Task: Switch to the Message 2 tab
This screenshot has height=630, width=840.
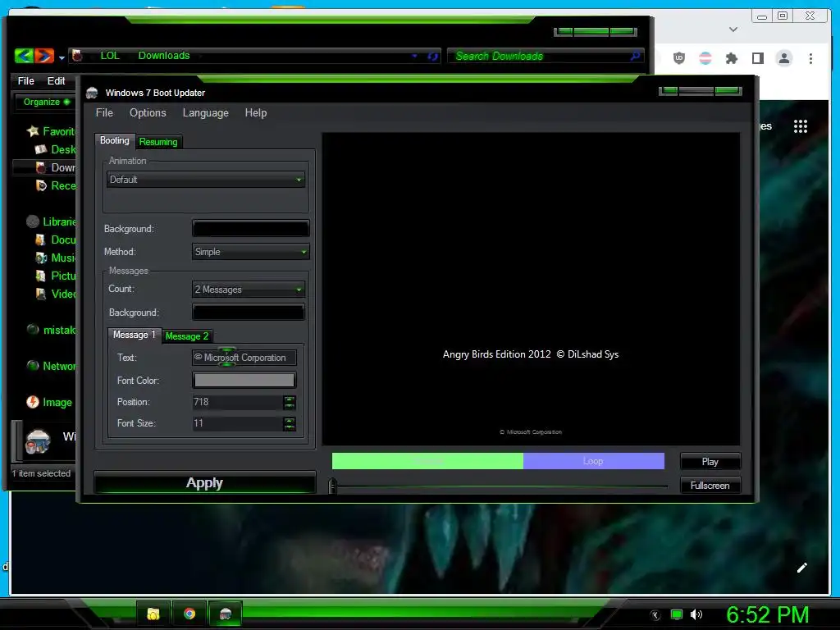Action: 186,336
